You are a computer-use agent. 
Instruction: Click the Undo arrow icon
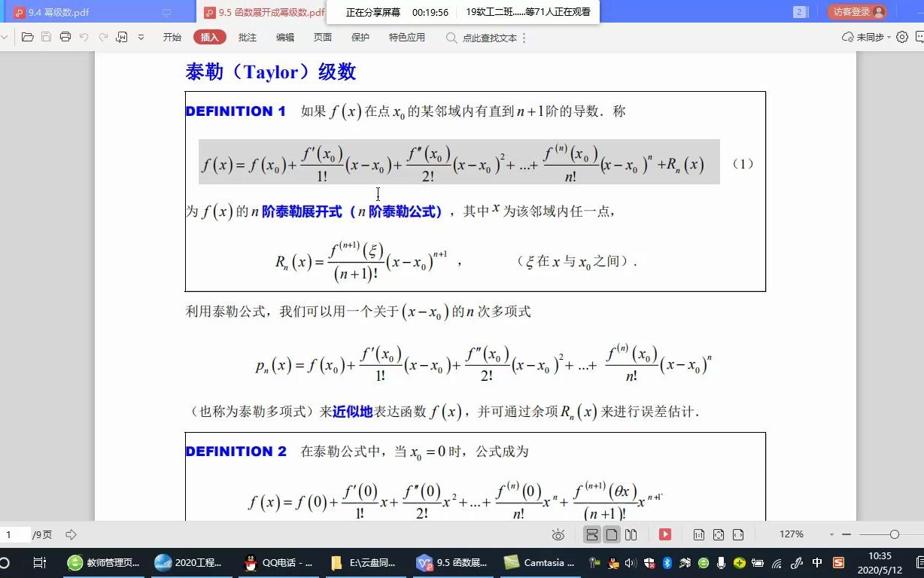point(84,36)
